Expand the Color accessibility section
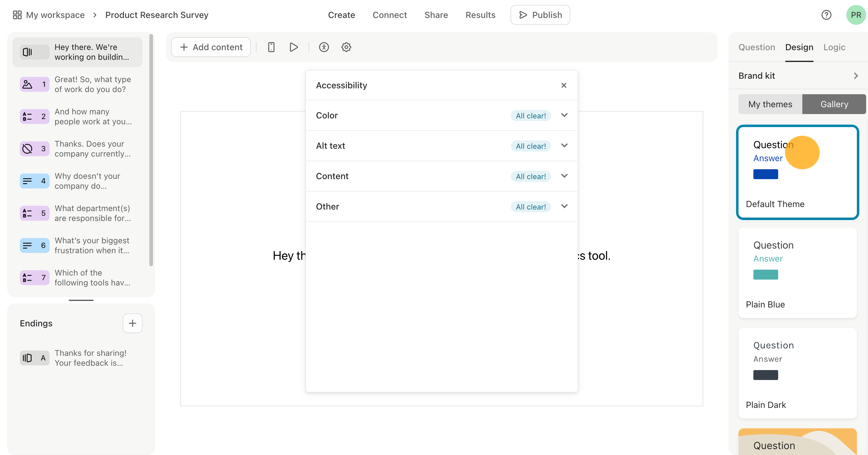868x455 pixels. tap(564, 115)
